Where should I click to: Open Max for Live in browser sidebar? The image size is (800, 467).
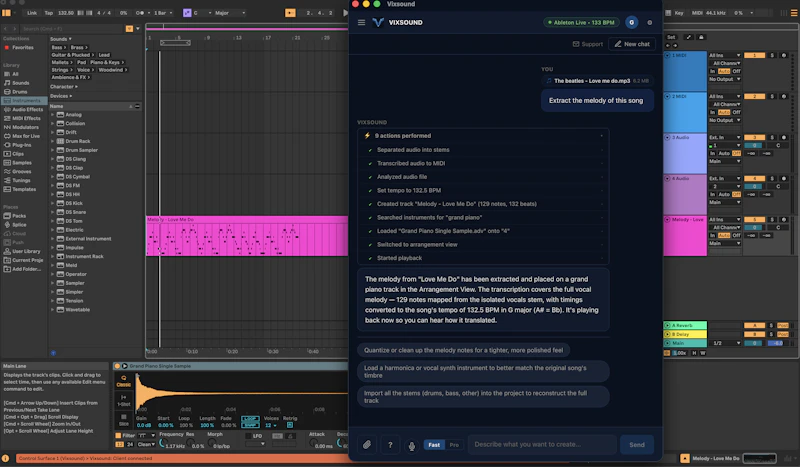coord(22,136)
